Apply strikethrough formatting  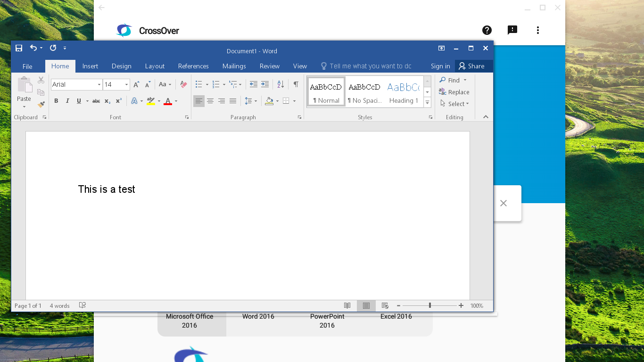coord(96,101)
